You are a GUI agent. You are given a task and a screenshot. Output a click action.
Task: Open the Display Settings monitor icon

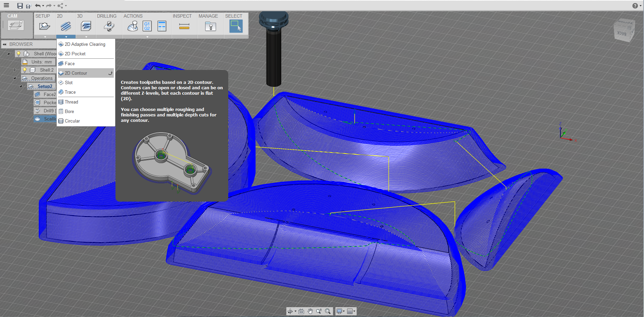pyautogui.click(x=339, y=311)
